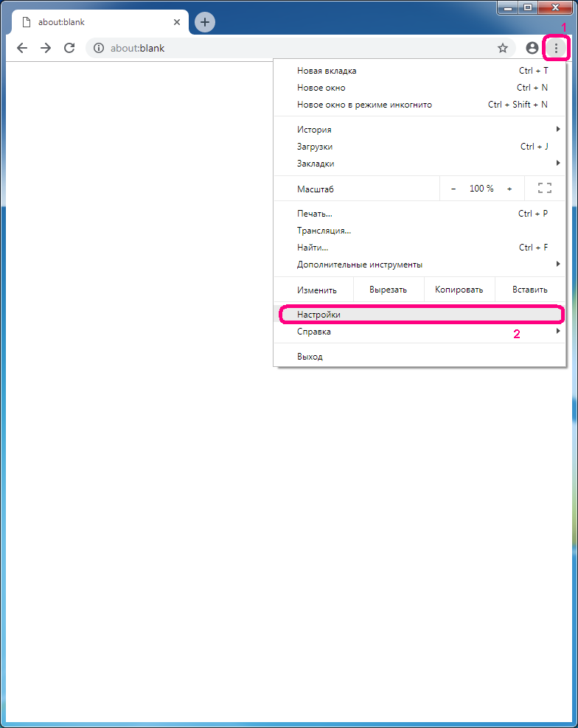Expand the Закладки submenu
Image resolution: width=578 pixels, height=728 pixels.
pos(420,164)
